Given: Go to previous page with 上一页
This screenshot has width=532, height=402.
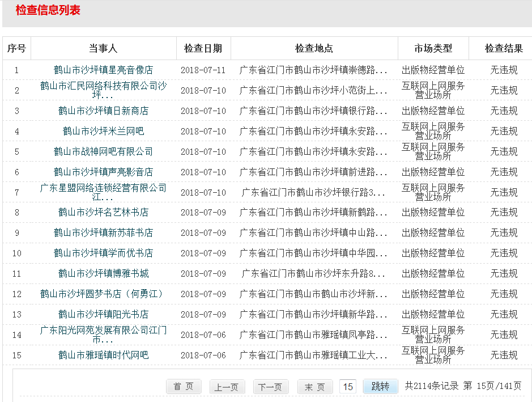Looking at the screenshot, I should (227, 387).
